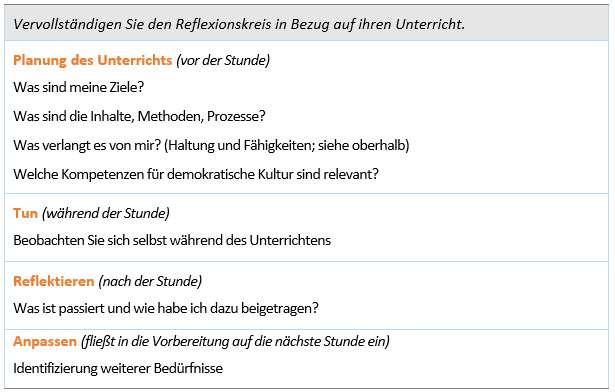
Task: Click the orange 'Tun' heading
Action: (x=25, y=213)
